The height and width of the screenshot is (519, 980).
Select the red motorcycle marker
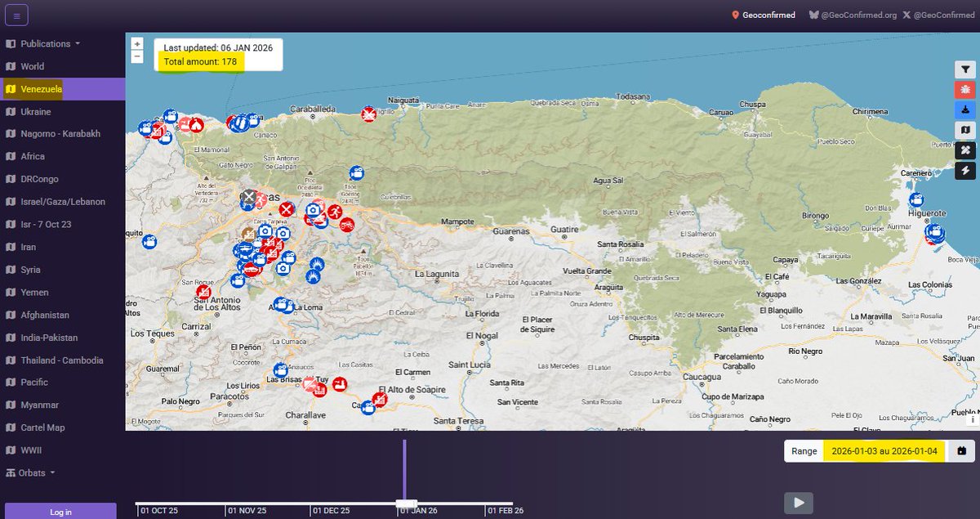(347, 223)
